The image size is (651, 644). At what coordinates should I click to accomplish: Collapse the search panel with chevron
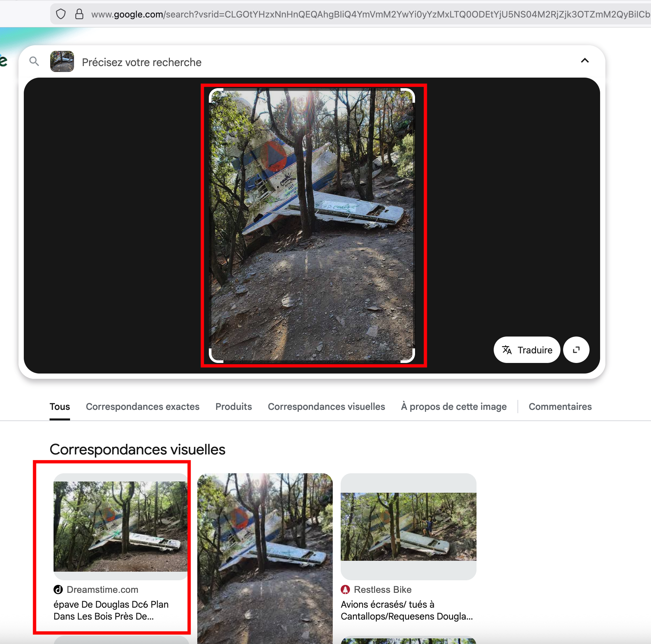coord(585,61)
